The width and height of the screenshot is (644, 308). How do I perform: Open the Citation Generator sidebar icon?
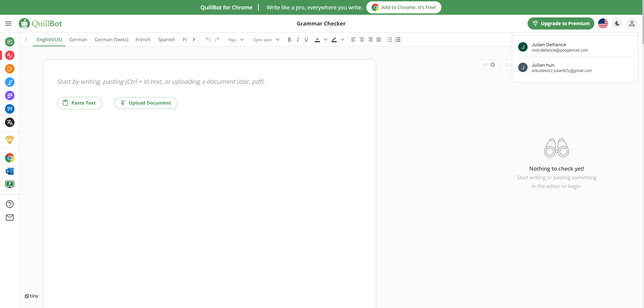point(10,109)
